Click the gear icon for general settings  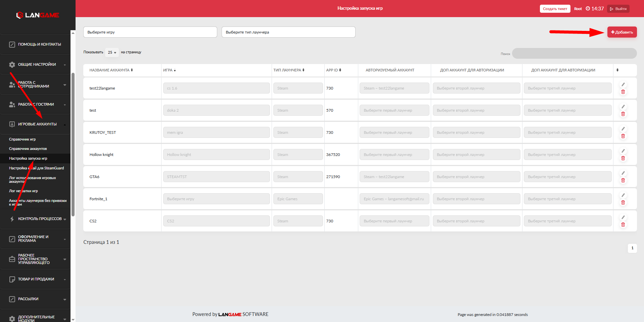point(12,64)
